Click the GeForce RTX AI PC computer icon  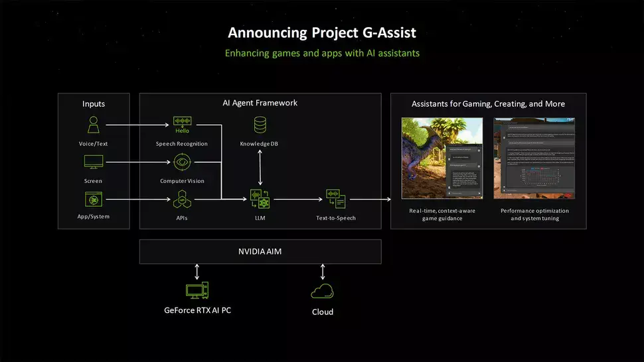click(x=197, y=290)
